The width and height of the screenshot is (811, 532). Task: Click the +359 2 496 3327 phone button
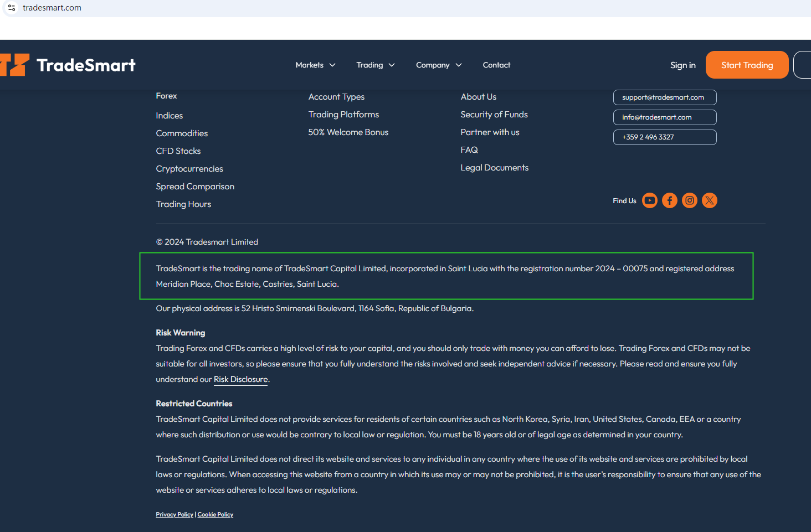[665, 137]
